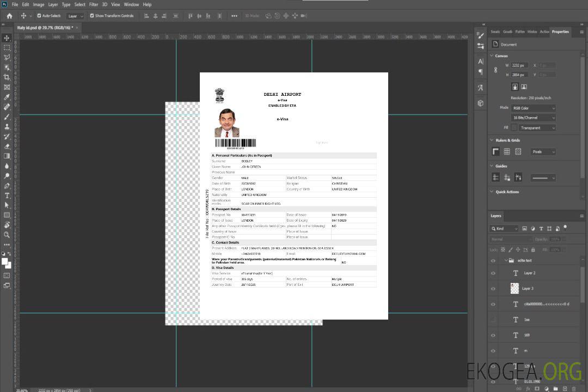Select the Crop tool

pos(7,77)
